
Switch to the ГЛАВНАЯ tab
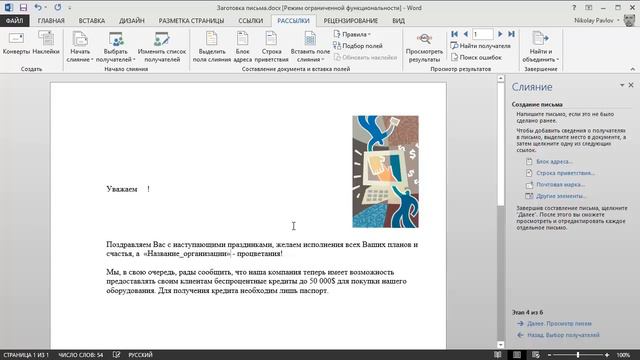coord(51,20)
